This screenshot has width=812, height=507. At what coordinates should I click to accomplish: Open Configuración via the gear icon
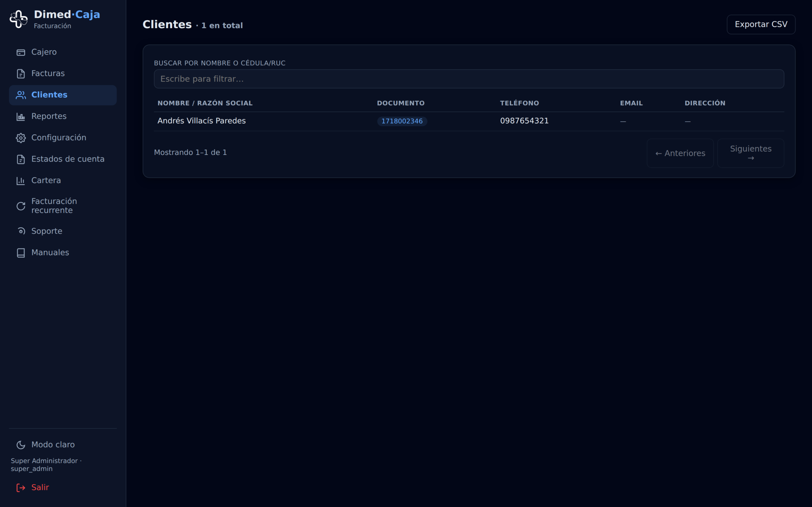21,138
